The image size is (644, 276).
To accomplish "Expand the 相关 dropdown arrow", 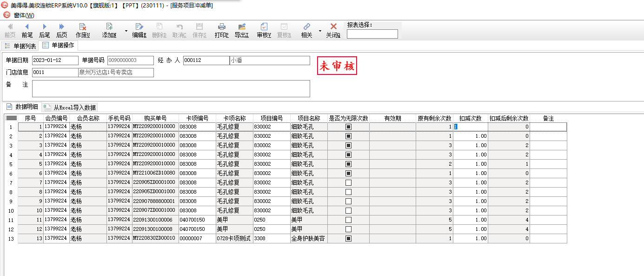I will pos(320,31).
